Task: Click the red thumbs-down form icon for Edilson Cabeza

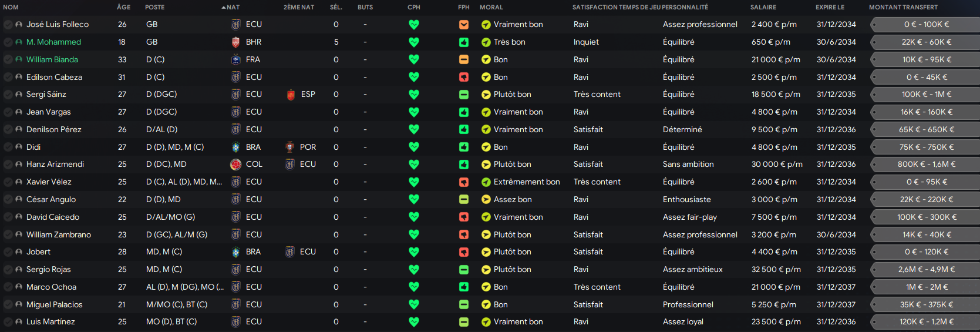Action: click(x=464, y=77)
